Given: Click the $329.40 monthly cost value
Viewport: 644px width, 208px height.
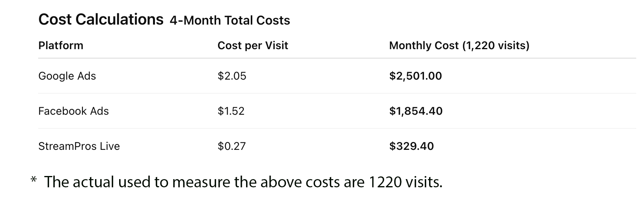Looking at the screenshot, I should [412, 146].
